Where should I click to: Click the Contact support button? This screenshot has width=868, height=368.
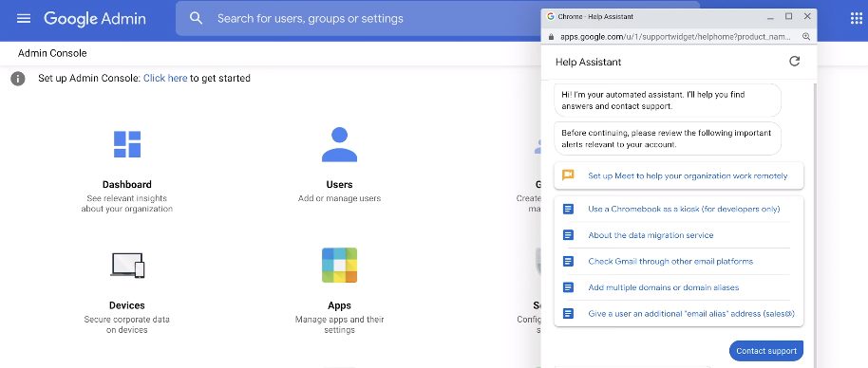766,351
